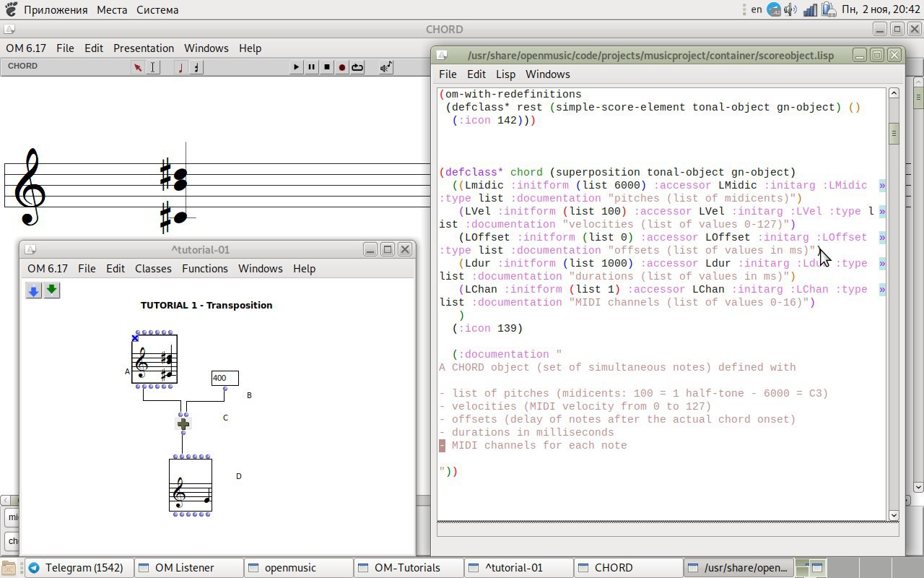Image resolution: width=924 pixels, height=578 pixels.
Task: Switch to the OM-Tutorials taskbar window
Action: (407, 568)
